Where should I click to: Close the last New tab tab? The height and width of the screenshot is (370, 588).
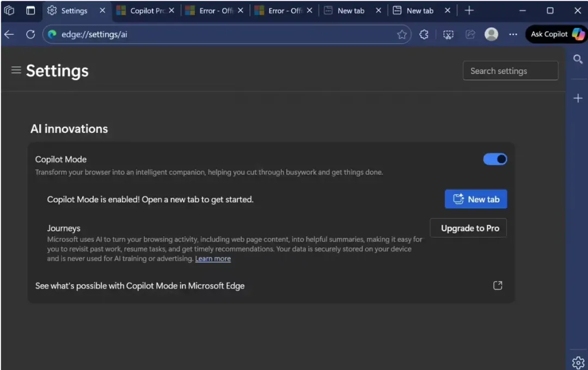(x=448, y=10)
